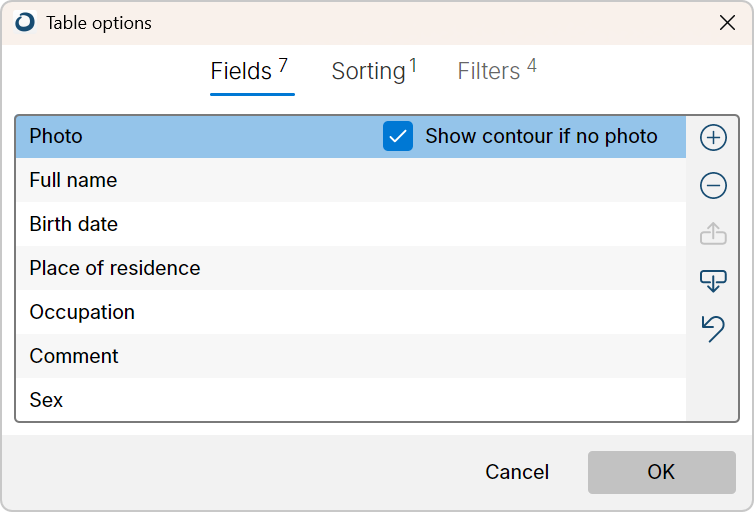Click the Cancel button
This screenshot has height=512, width=754.
pos(517,472)
